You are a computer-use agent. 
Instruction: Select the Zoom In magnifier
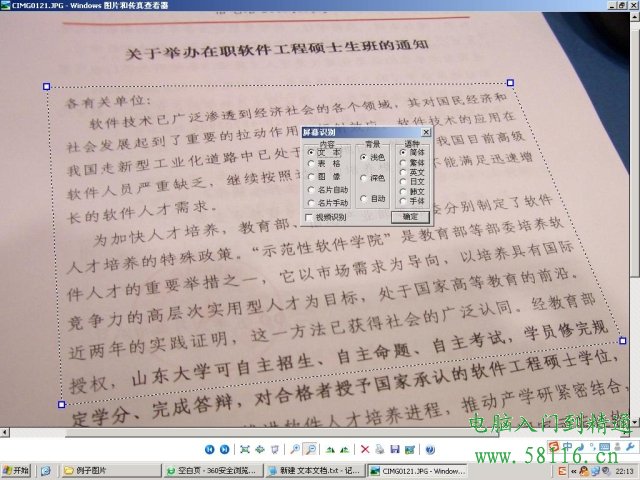point(296,450)
